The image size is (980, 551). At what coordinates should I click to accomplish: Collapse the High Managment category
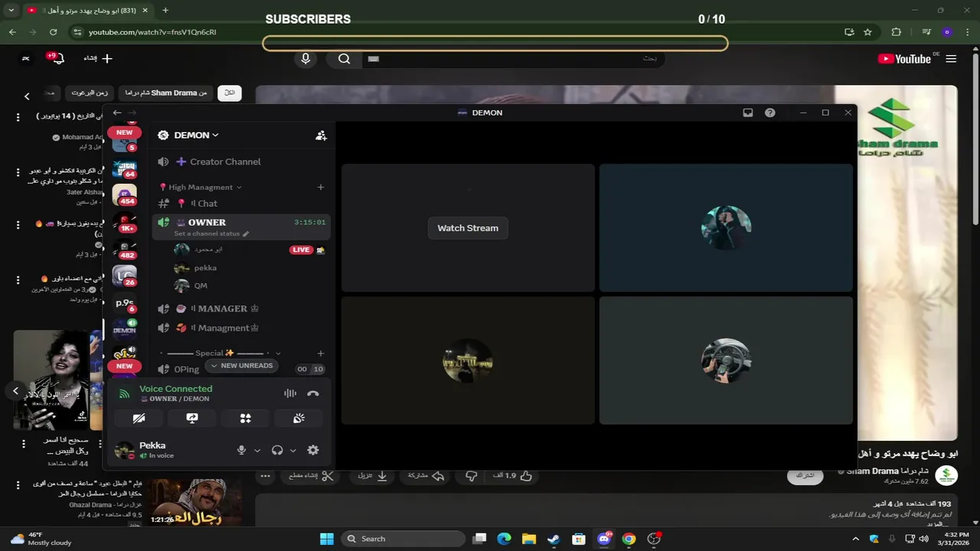[x=200, y=187]
